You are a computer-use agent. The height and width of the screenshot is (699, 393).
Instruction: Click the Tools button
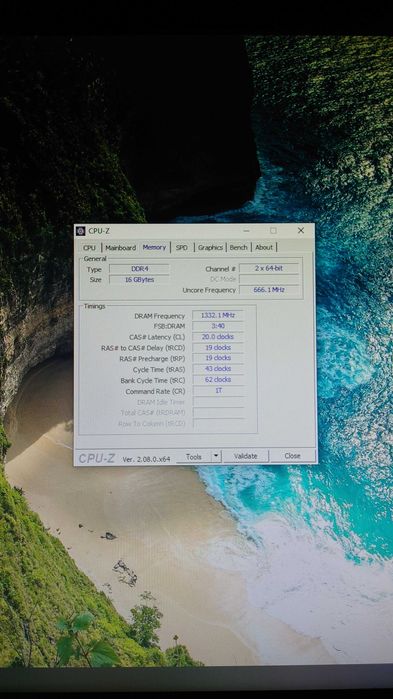[193, 457]
